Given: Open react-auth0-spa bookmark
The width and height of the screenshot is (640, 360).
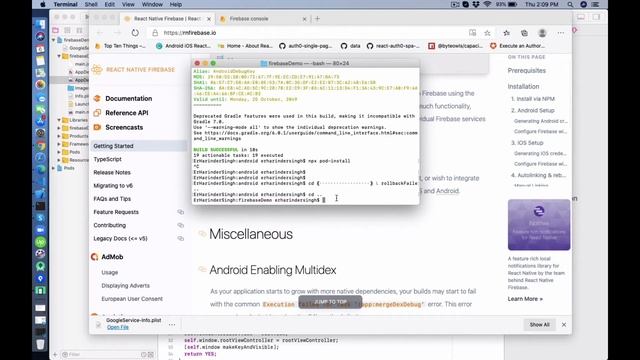Looking at the screenshot, I should [x=393, y=46].
